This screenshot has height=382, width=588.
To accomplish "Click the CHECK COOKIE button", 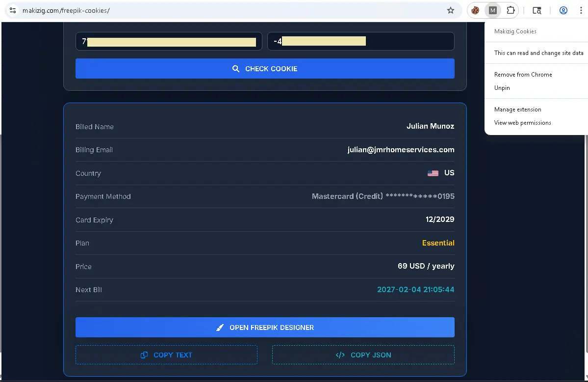I will click(x=265, y=69).
